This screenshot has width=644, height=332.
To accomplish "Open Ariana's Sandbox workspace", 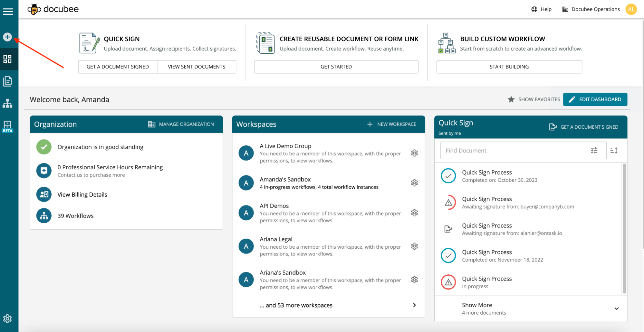I will click(330, 280).
